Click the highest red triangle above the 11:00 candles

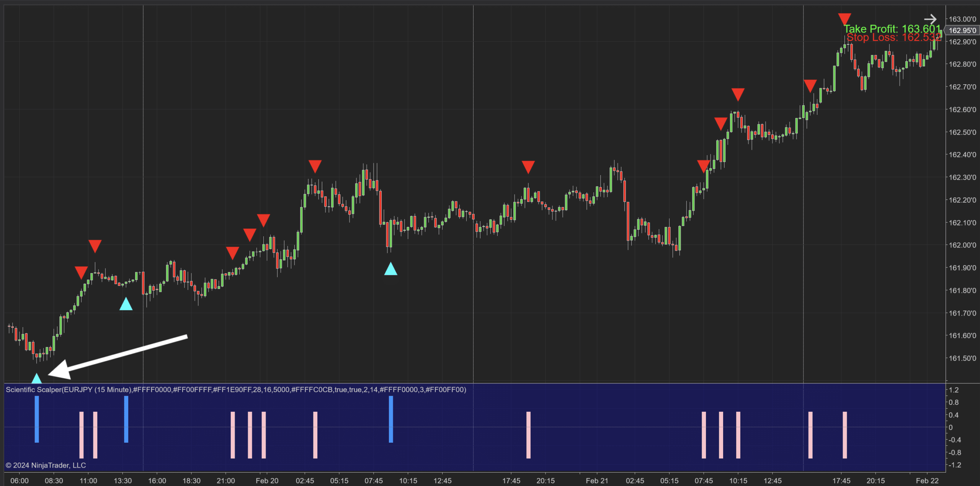pos(95,246)
